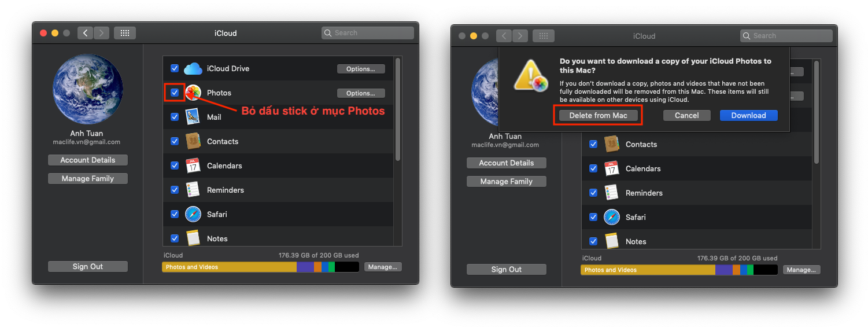The width and height of the screenshot is (868, 327).
Task: Click the warning icon in the download dialog
Action: (x=530, y=76)
